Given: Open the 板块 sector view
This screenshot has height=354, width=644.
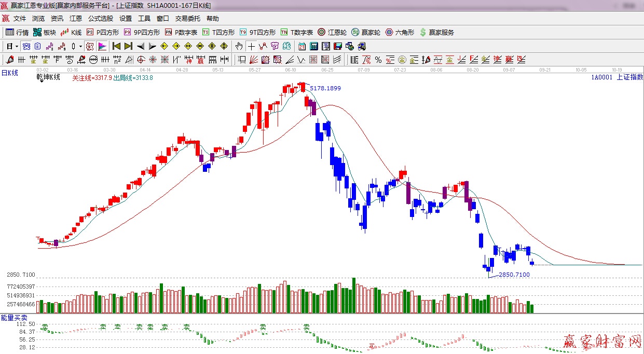Looking at the screenshot, I should click(45, 32).
